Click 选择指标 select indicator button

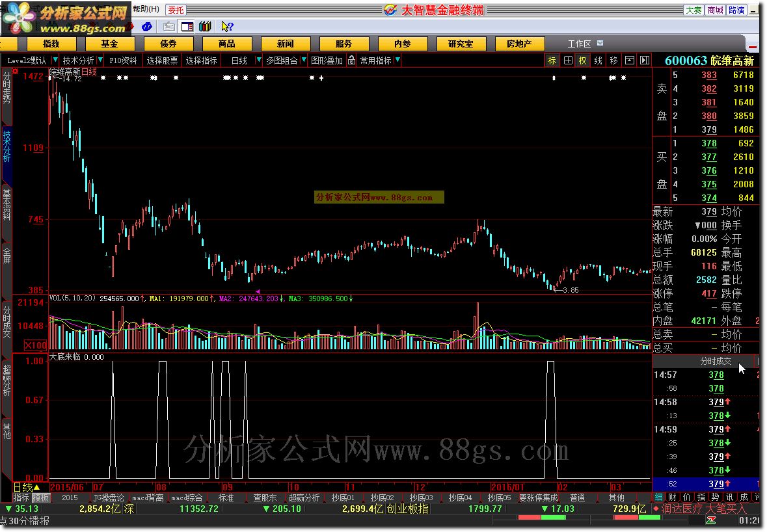tap(201, 60)
